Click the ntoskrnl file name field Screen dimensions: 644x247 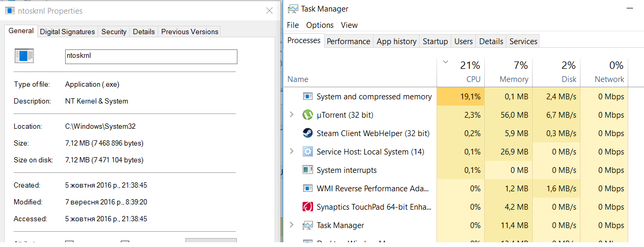pyautogui.click(x=151, y=57)
